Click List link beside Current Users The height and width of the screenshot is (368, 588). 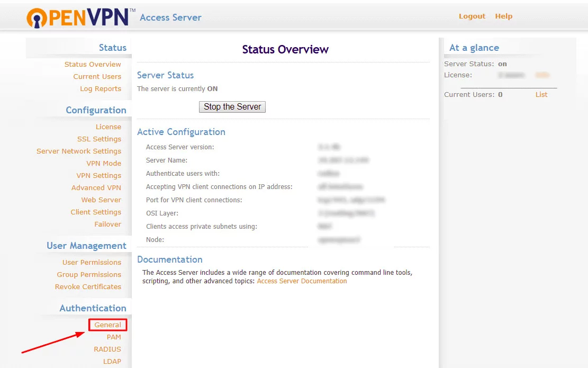(541, 95)
